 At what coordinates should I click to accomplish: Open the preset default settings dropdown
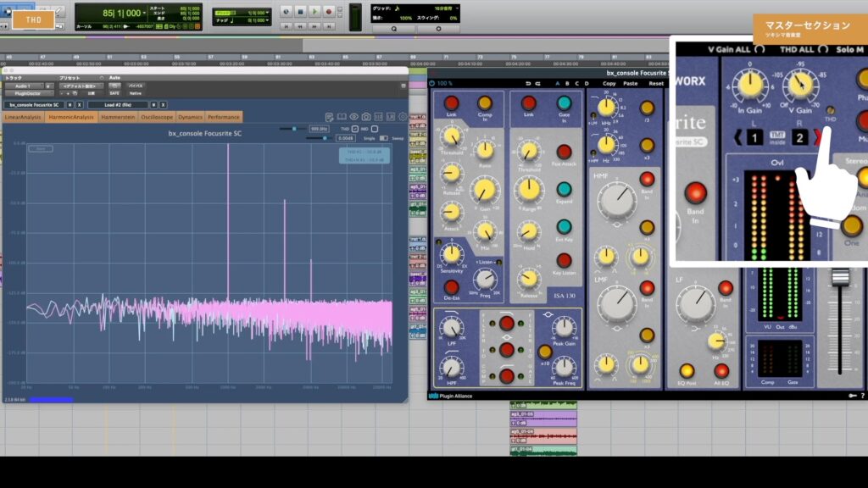coord(81,86)
